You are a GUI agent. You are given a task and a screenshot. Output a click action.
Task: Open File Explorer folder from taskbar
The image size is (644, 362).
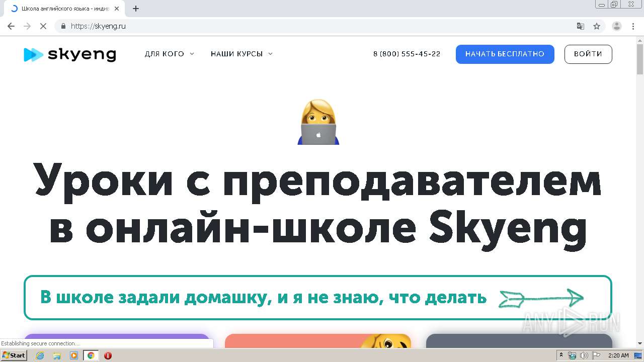tap(57, 355)
